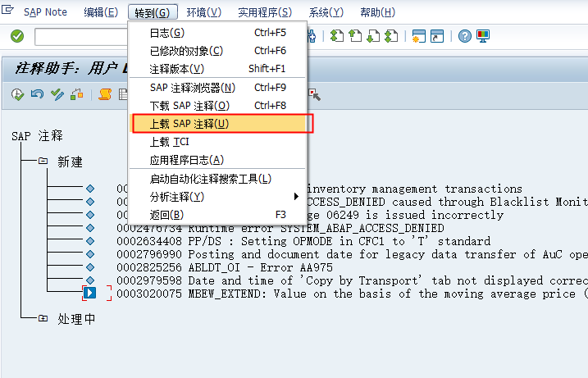This screenshot has height=378, width=588.
Task: Open 应用程序日志(A) menu entry
Action: (218, 160)
